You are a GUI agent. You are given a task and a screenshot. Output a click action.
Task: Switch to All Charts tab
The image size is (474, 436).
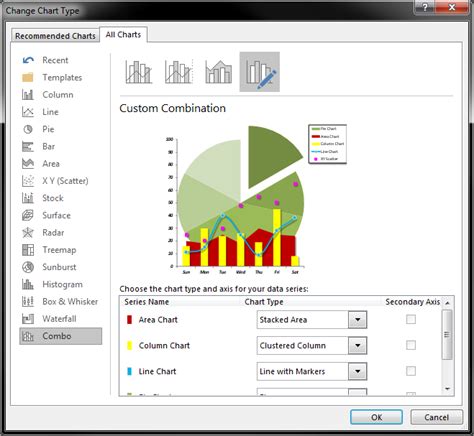pyautogui.click(x=123, y=35)
